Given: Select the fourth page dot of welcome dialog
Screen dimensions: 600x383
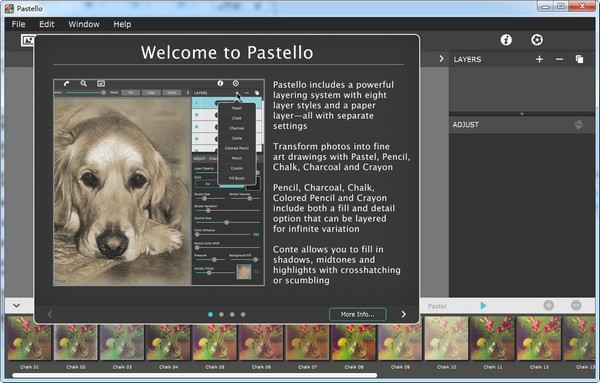Looking at the screenshot, I should [x=243, y=315].
